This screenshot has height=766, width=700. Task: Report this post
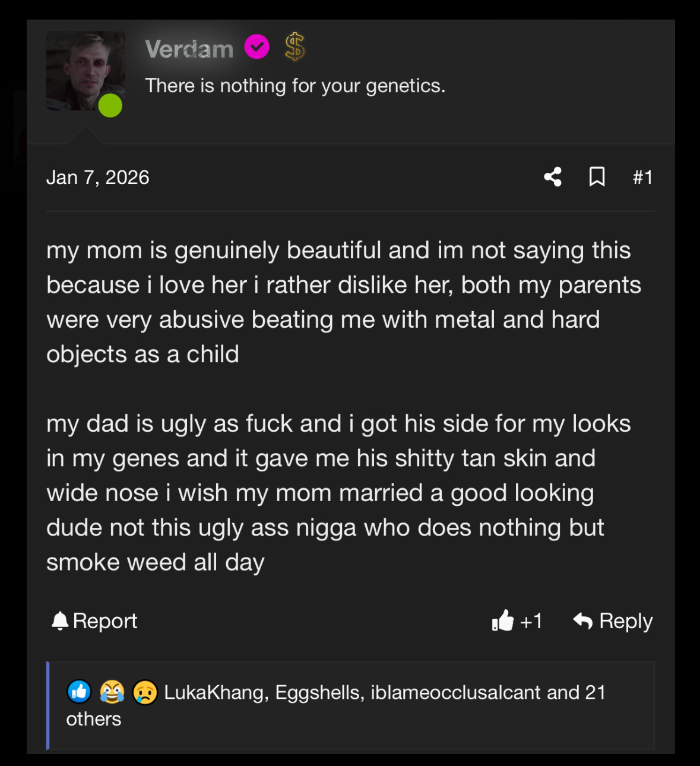click(x=95, y=621)
